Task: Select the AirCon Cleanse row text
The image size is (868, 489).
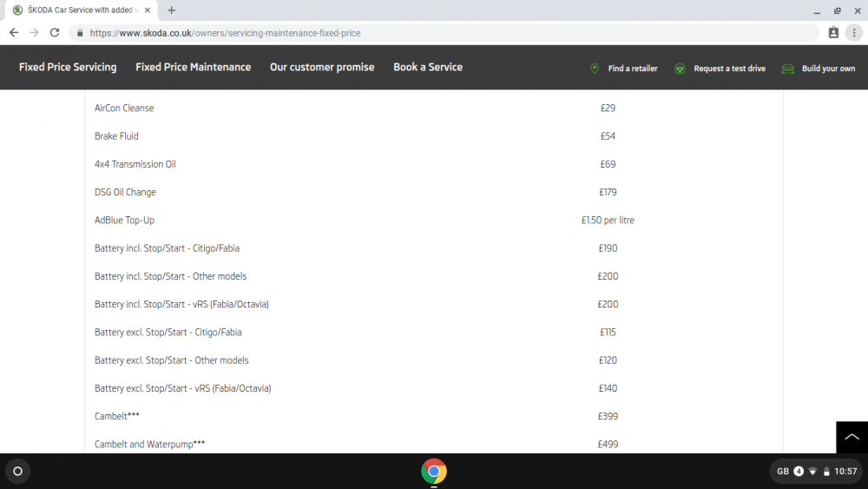Action: point(124,108)
